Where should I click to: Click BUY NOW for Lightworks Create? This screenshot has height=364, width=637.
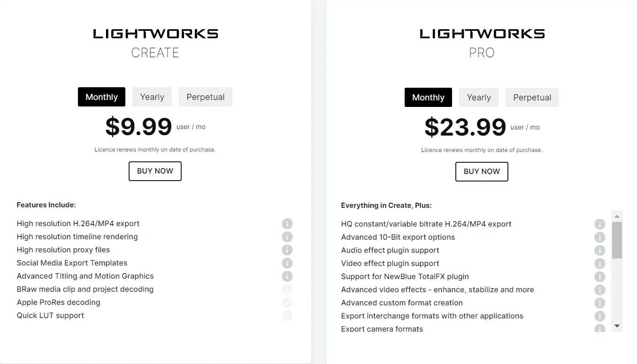tap(155, 171)
